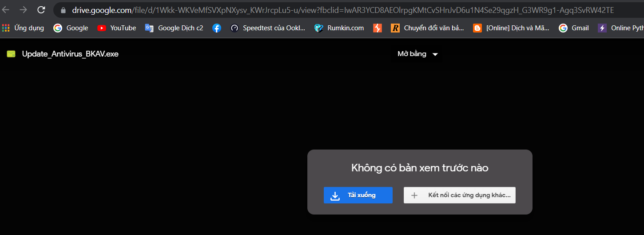This screenshot has width=644, height=235.
Task: Click the file type icon beside Update_Antivirus_BKAV.exe
Action: [11, 54]
